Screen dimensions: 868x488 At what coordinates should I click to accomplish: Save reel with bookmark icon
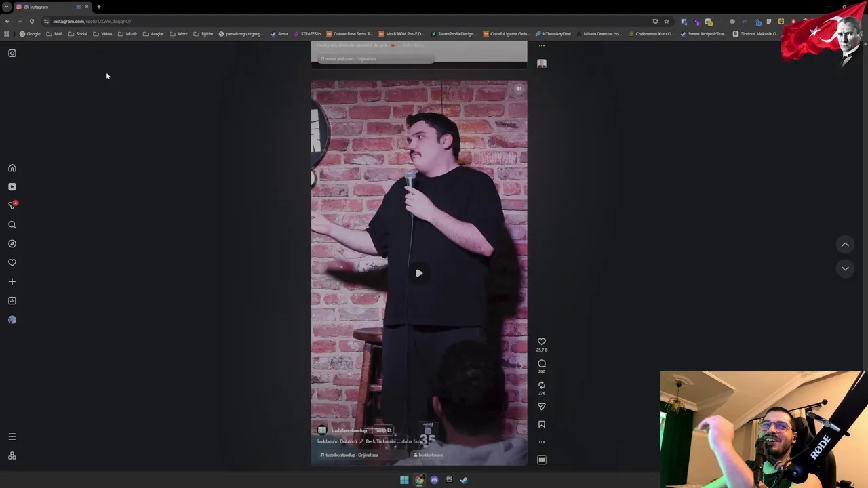(541, 424)
